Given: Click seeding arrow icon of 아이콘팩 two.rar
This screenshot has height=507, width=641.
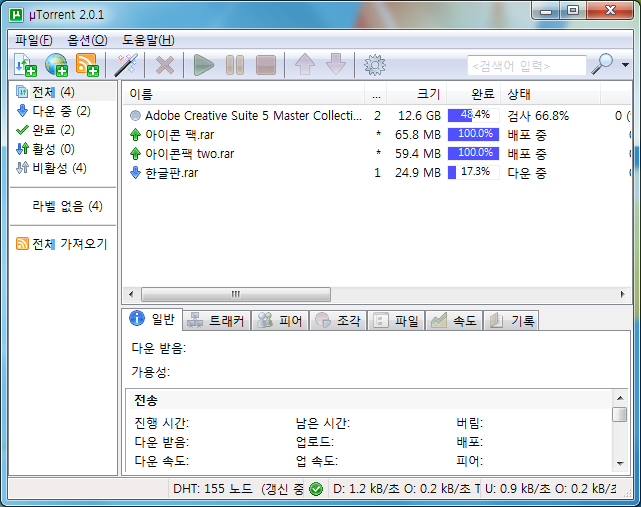Looking at the screenshot, I should point(135,154).
